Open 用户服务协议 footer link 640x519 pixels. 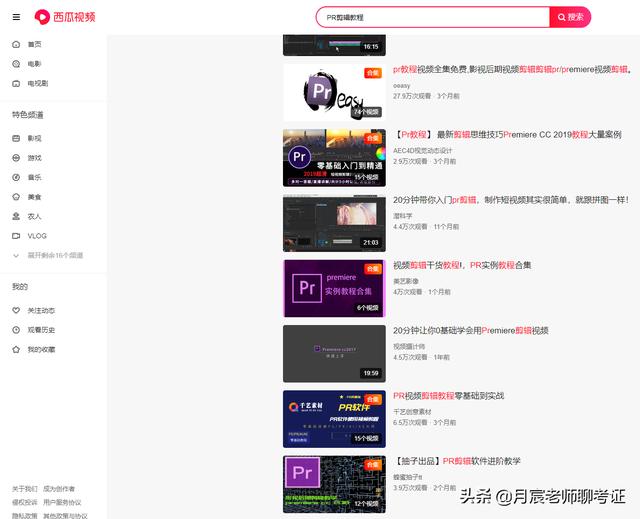tap(62, 502)
